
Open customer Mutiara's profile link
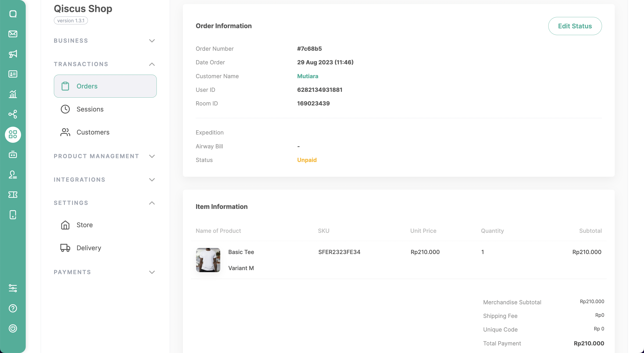307,76
